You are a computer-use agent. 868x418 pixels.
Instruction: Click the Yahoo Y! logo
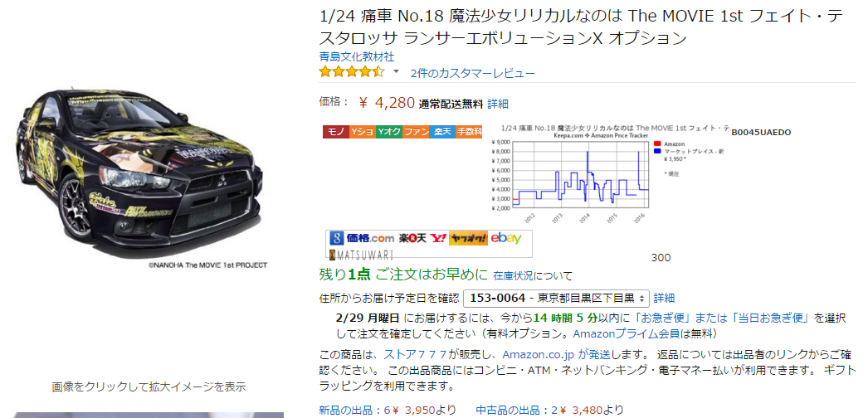coord(438,238)
